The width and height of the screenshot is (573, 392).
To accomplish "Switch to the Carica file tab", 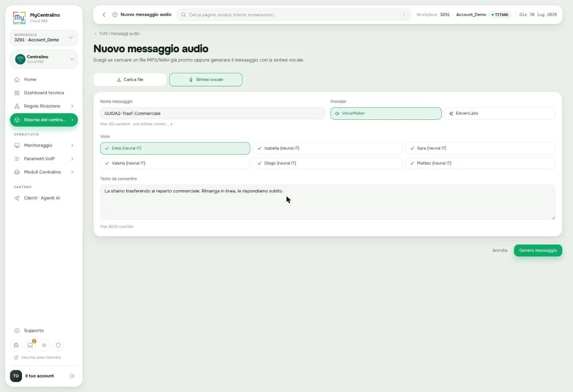I will tap(130, 80).
